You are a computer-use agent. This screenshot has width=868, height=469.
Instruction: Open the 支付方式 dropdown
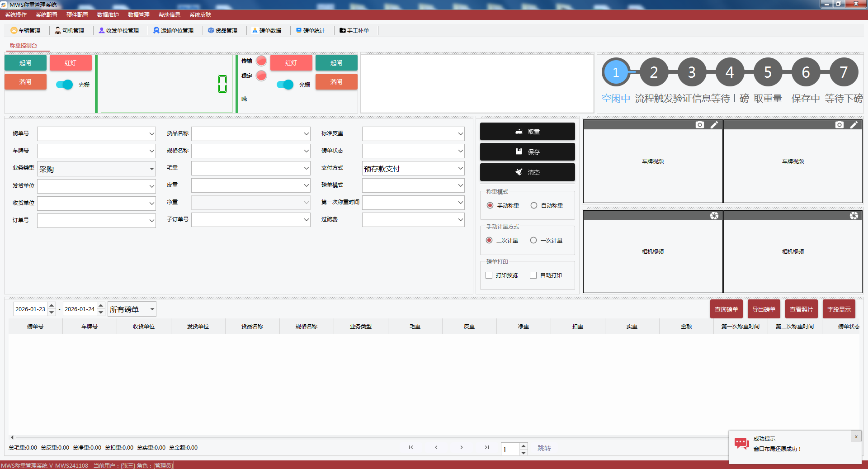460,169
